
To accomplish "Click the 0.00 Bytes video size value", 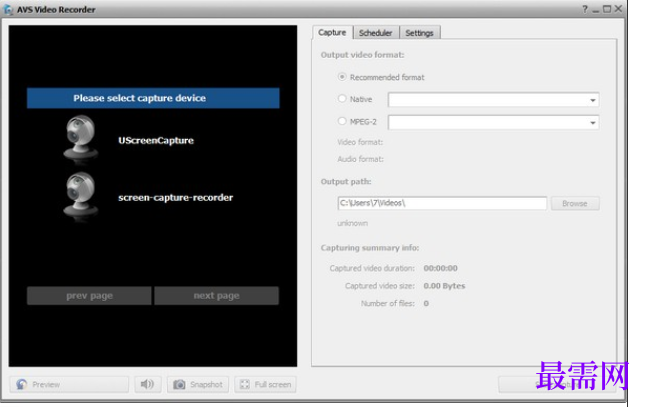I will coord(444,286).
